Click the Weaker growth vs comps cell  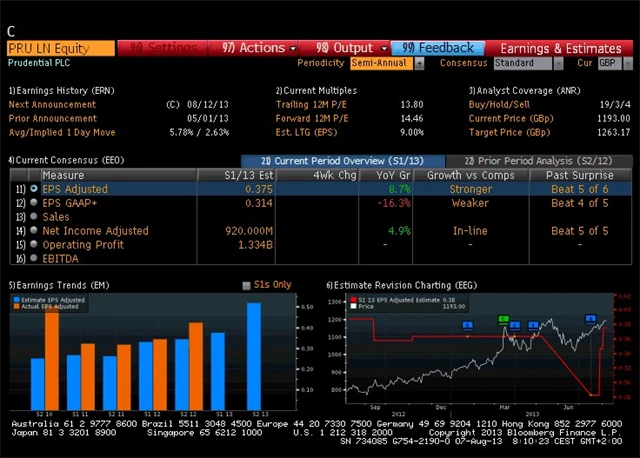coord(470,203)
